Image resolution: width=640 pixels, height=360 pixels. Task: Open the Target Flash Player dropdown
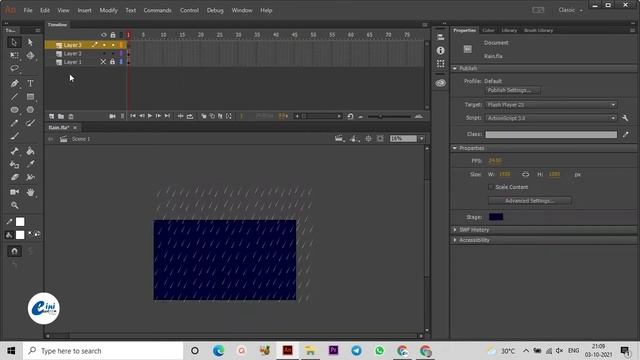point(551,105)
